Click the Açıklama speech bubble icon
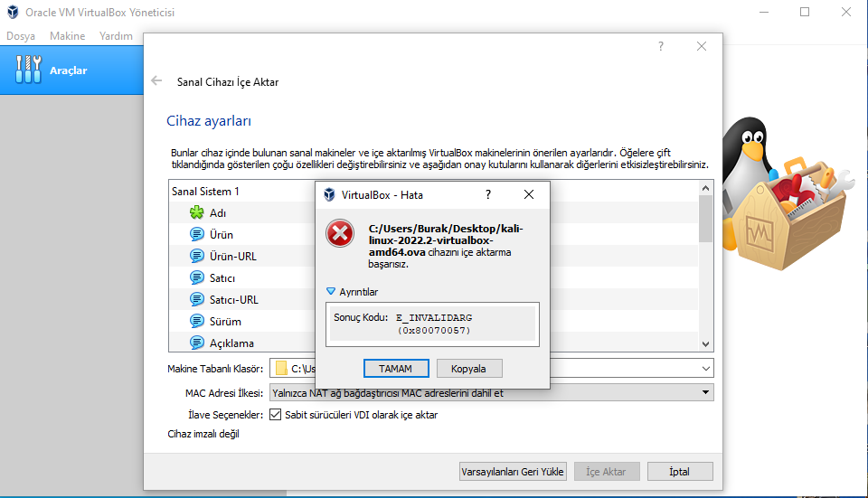Image resolution: width=868 pixels, height=498 pixels. point(196,343)
